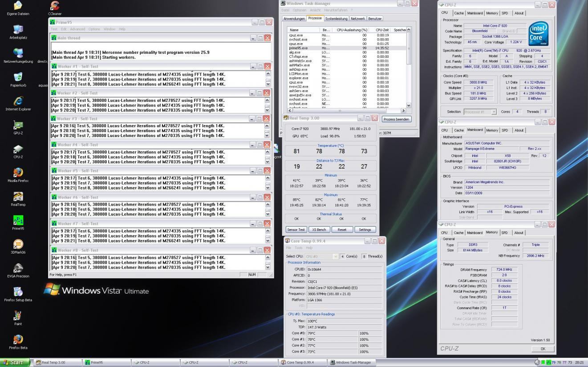Image resolution: width=588 pixels, height=367 pixels.
Task: Click OK in the Memory CPU-Z window
Action: (543, 349)
